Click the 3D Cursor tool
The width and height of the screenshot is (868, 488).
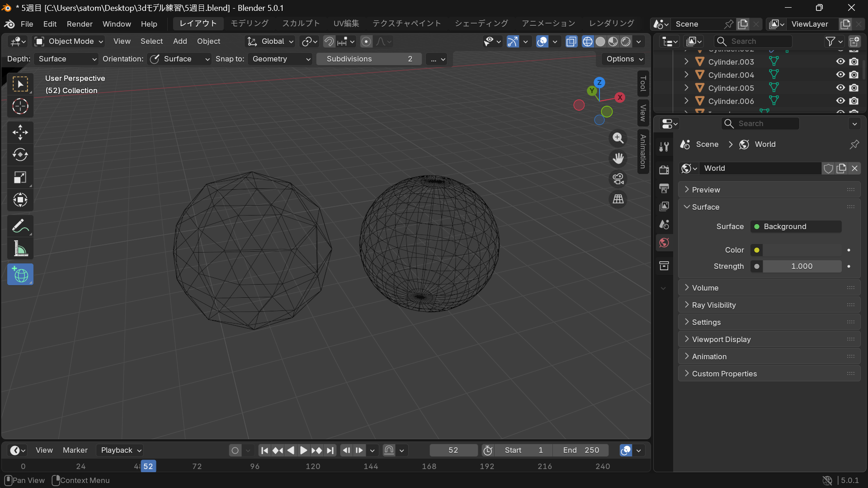coord(20,107)
